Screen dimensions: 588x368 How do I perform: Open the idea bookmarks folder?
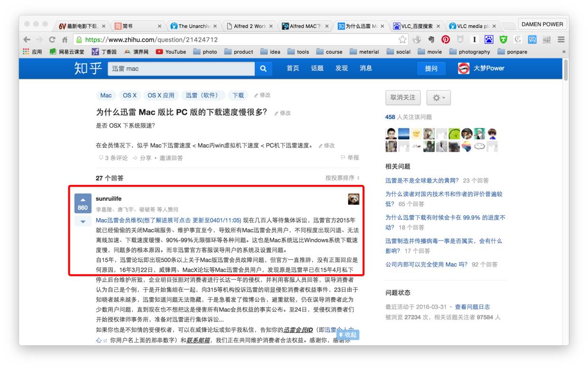click(x=270, y=52)
